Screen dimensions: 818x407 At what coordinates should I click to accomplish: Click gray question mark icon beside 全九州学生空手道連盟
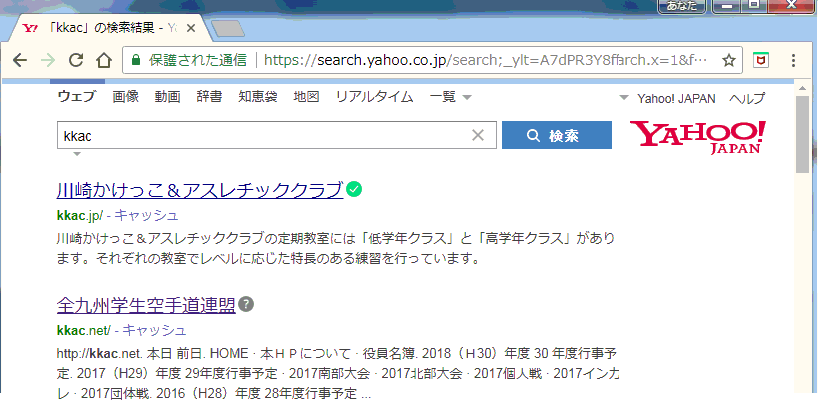[247, 305]
